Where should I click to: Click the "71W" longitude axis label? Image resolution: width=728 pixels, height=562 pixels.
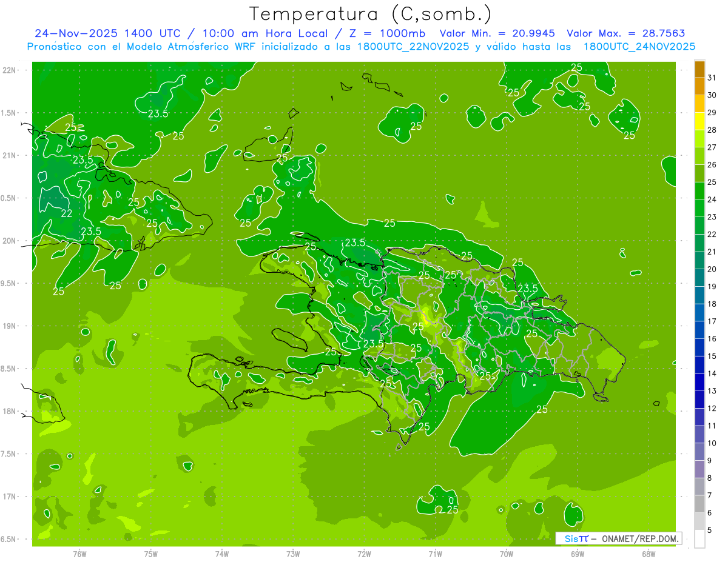coord(435,554)
